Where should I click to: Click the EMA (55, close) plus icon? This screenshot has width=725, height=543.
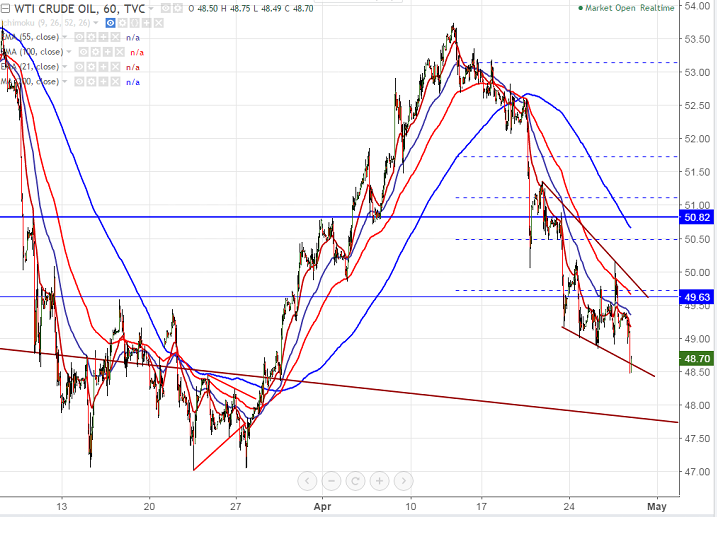pyautogui.click(x=103, y=37)
